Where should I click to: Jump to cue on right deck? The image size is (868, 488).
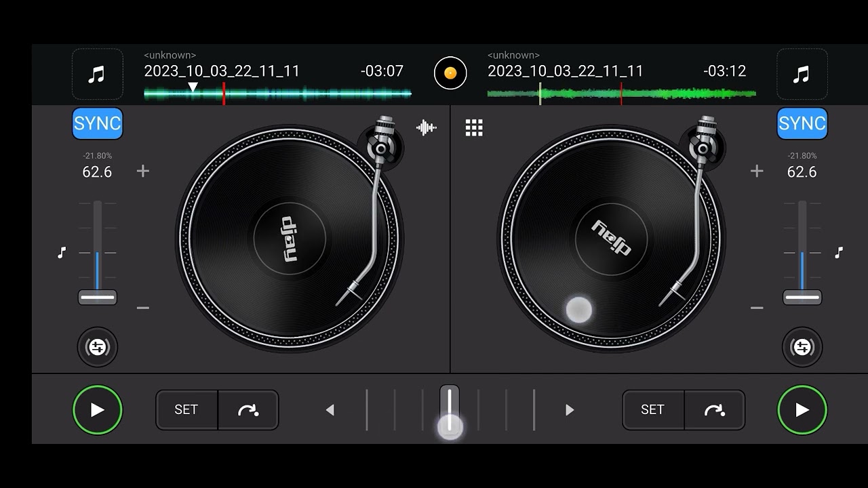[x=715, y=409]
